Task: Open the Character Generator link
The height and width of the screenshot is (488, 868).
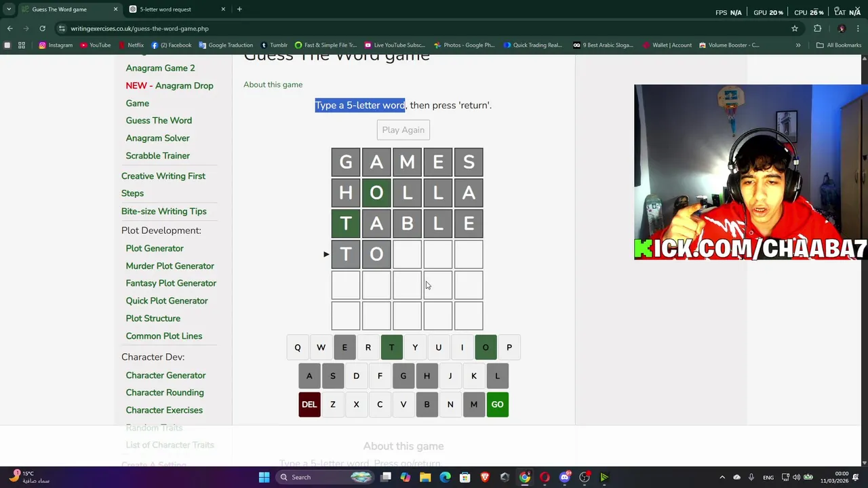Action: click(165, 375)
